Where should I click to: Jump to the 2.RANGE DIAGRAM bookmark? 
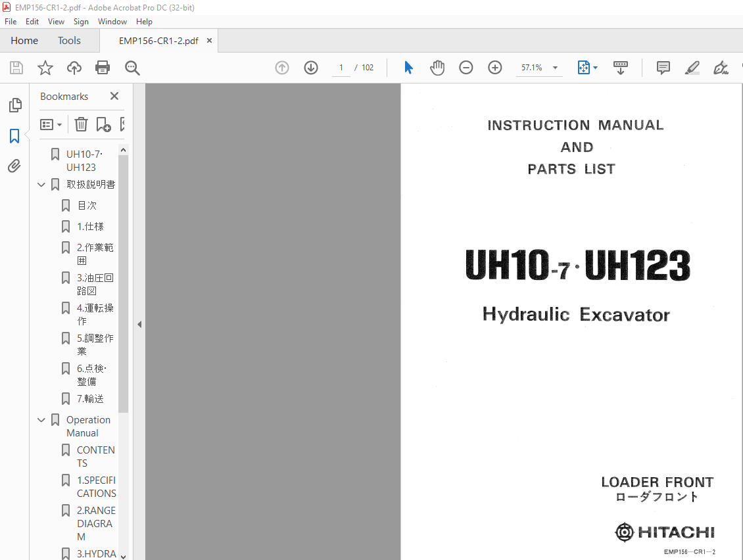pyautogui.click(x=96, y=523)
